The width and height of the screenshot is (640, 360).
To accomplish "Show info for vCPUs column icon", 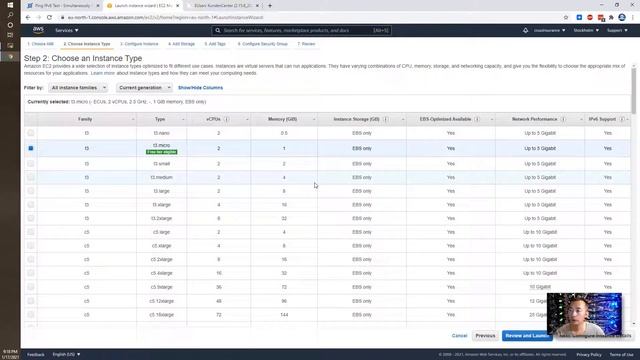I will [x=227, y=119].
